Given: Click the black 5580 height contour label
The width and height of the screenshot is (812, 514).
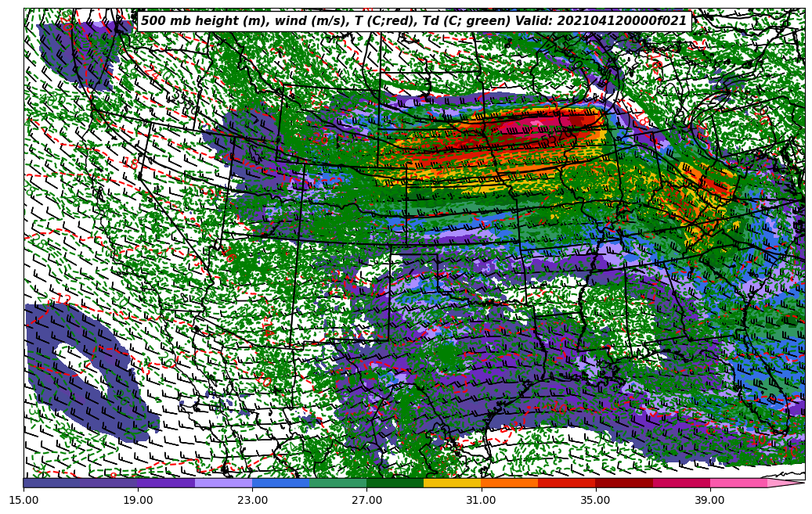Looking at the screenshot, I should (184, 100).
